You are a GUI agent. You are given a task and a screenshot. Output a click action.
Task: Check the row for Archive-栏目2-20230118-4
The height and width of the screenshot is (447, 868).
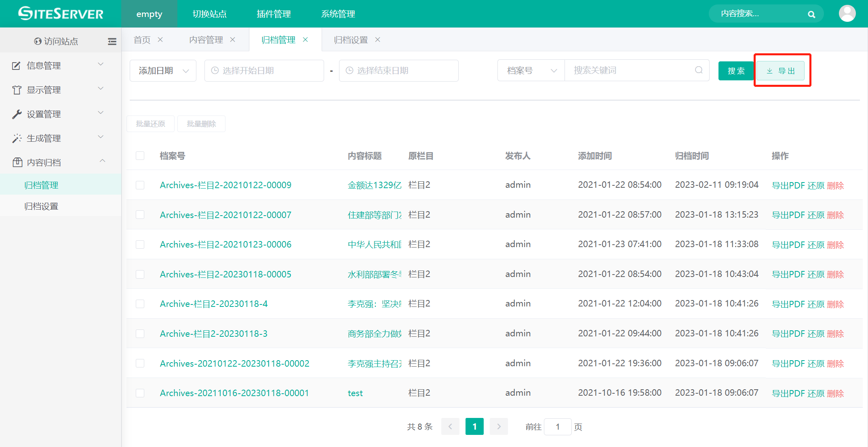140,304
